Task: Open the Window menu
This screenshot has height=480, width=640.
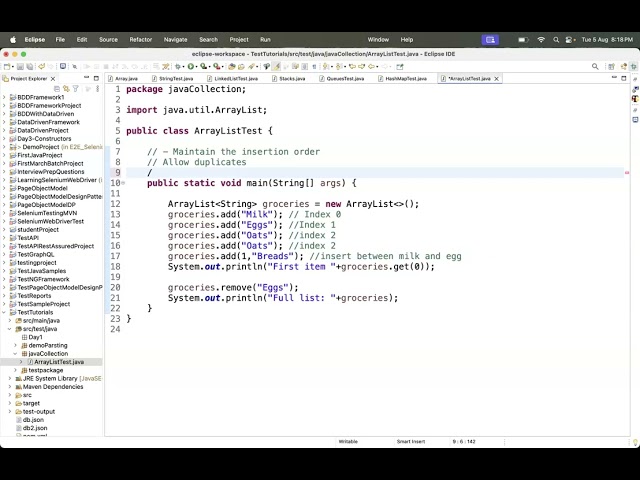Action: click(x=378, y=40)
